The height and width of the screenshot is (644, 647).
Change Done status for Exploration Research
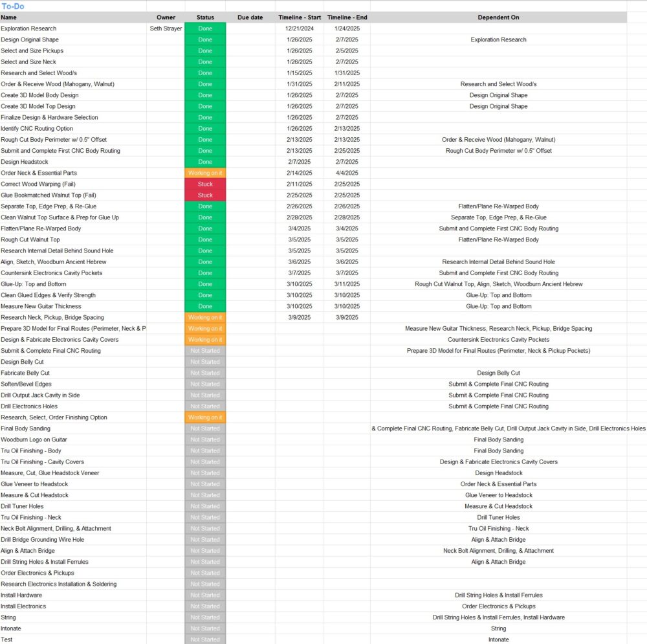tap(205, 28)
